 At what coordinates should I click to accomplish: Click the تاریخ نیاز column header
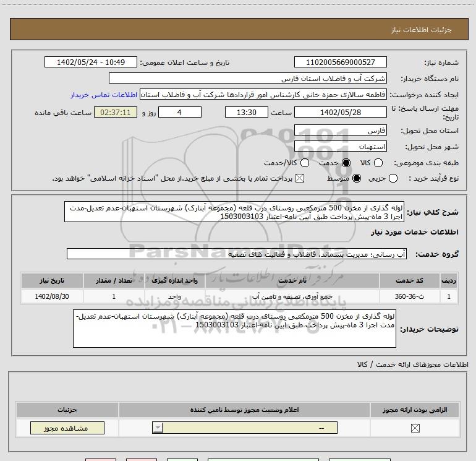pos(52,280)
